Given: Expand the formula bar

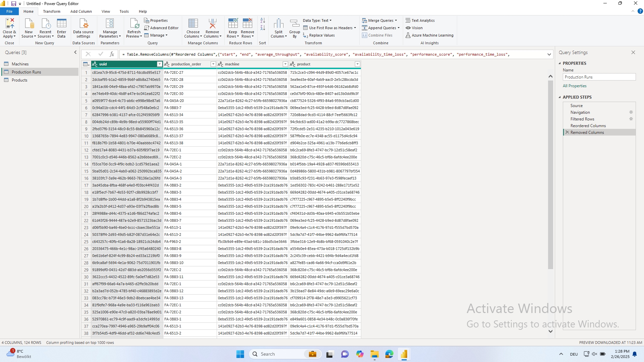Looking at the screenshot, I should pyautogui.click(x=549, y=54).
